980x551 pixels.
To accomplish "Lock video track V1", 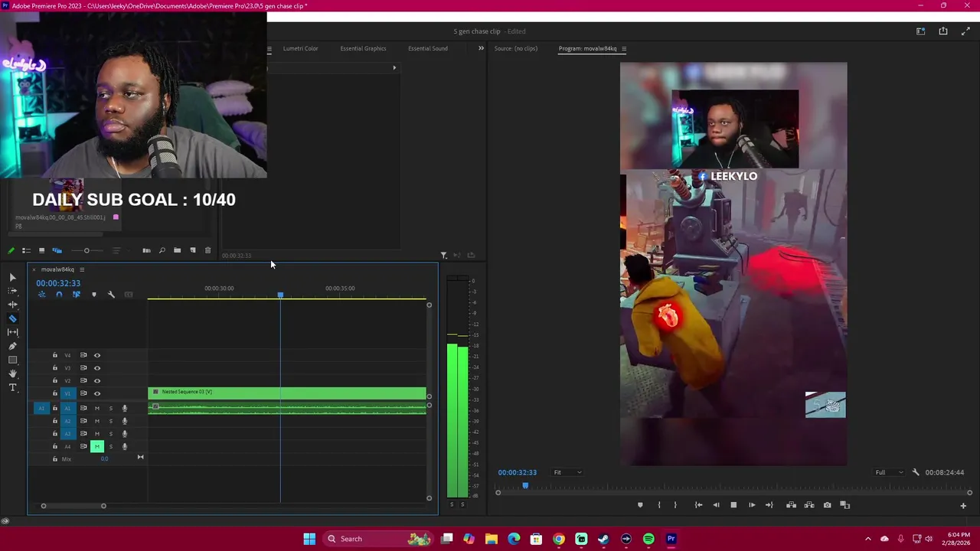I will (x=54, y=393).
